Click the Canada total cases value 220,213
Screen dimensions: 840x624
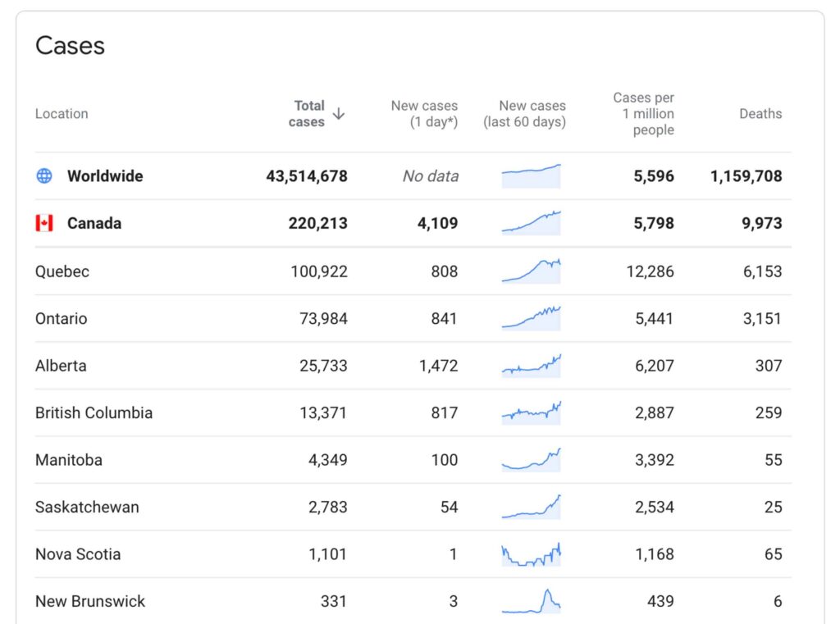pyautogui.click(x=317, y=223)
